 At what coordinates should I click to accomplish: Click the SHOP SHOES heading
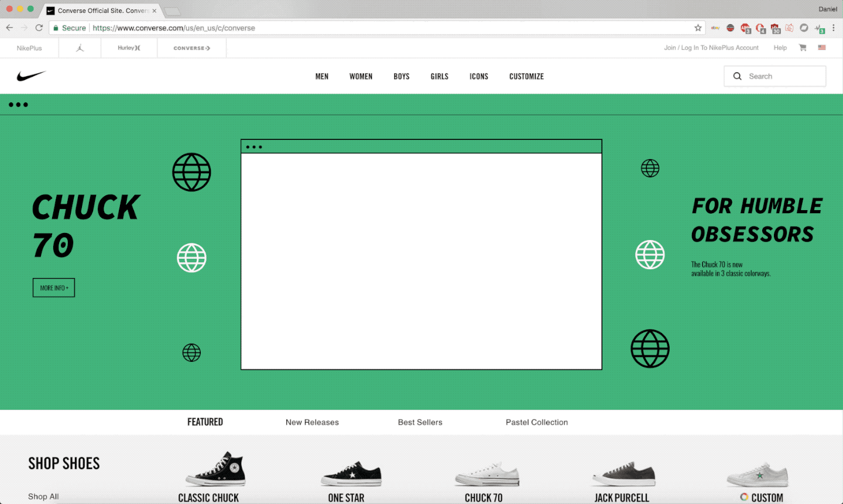(64, 464)
